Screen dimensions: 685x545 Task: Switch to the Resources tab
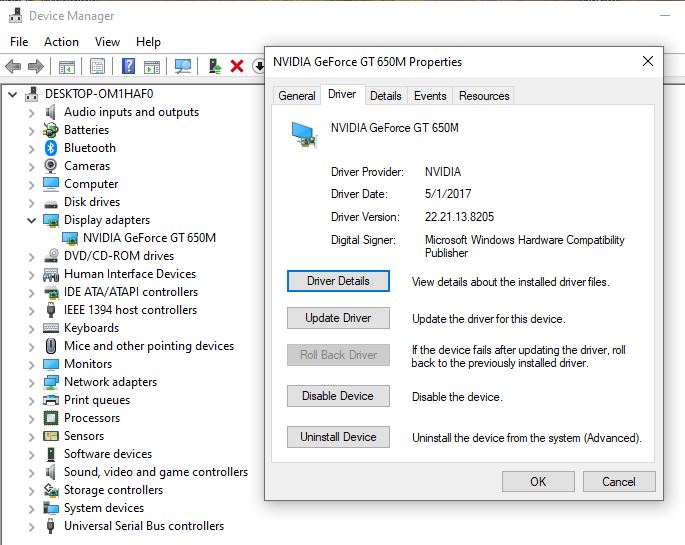pos(484,96)
